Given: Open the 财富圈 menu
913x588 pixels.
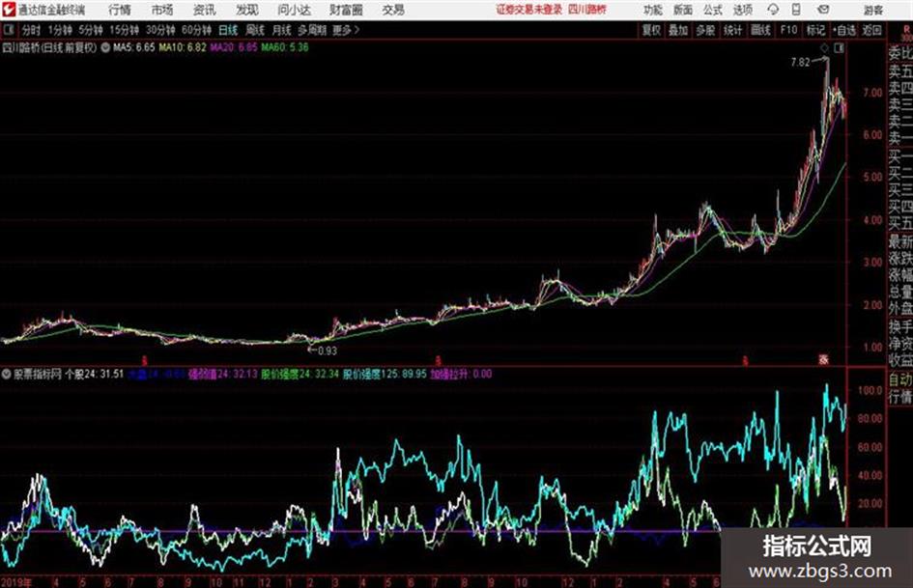Looking at the screenshot, I should [x=346, y=10].
